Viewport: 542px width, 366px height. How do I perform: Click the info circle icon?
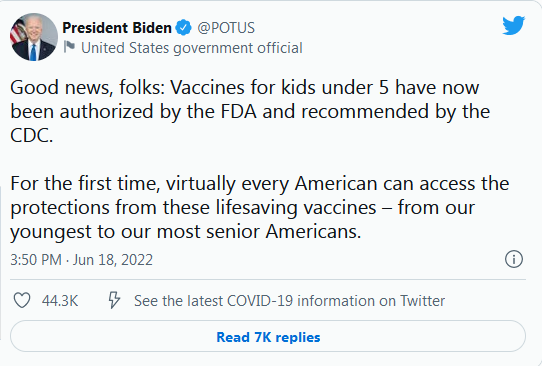pos(514,259)
